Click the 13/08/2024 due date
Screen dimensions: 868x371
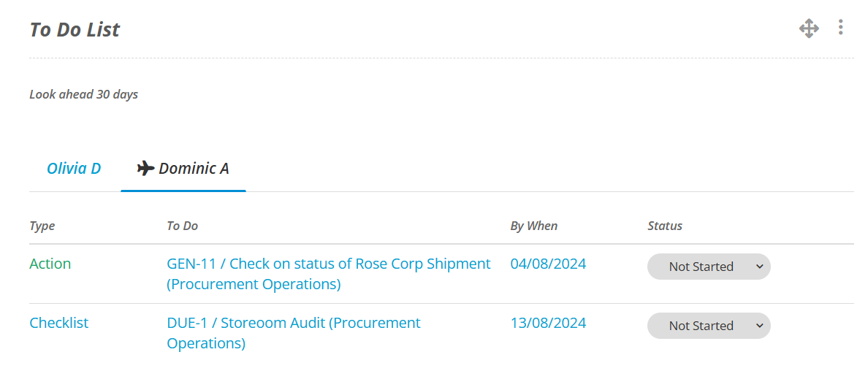(548, 323)
